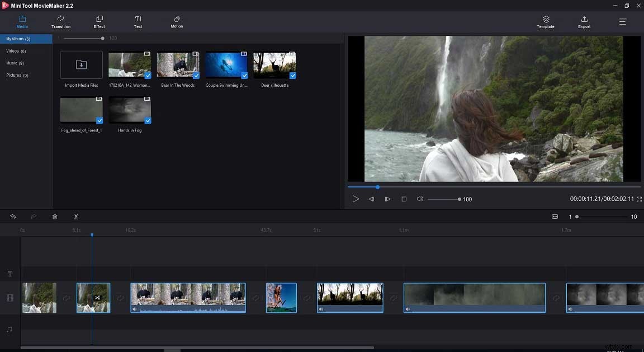644x352 pixels.
Task: Stop playback in the preview window
Action: pos(404,199)
